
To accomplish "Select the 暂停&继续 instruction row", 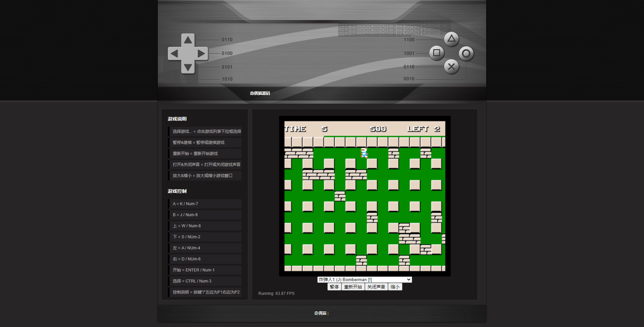I will coord(205,143).
